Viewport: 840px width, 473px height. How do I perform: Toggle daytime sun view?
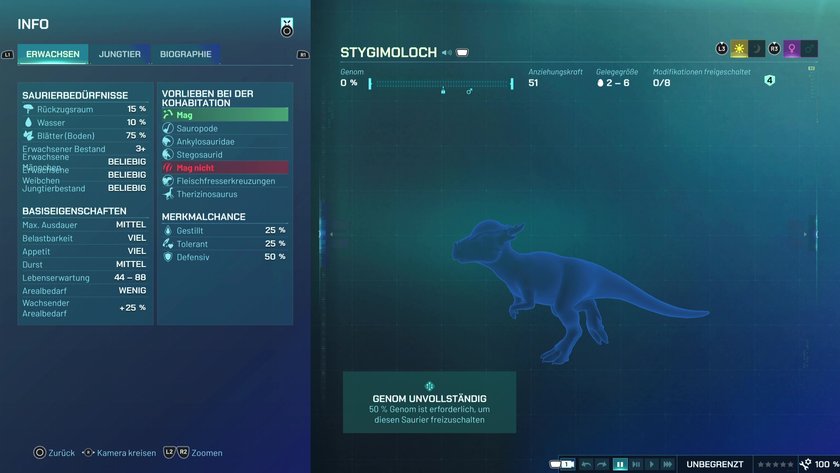point(739,49)
